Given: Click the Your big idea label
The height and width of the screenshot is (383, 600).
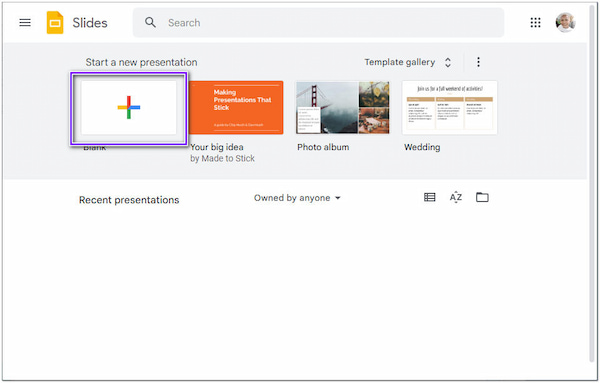Looking at the screenshot, I should point(217,147).
